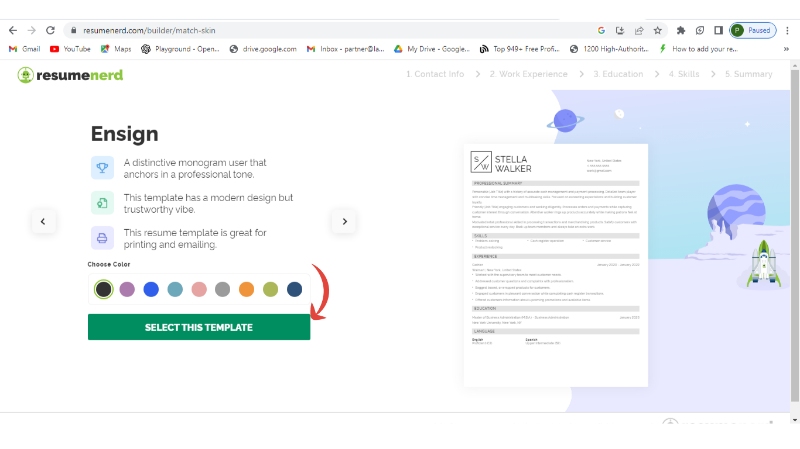The width and height of the screenshot is (800, 449).
Task: Select the navy blue color swatch
Action: (x=294, y=289)
